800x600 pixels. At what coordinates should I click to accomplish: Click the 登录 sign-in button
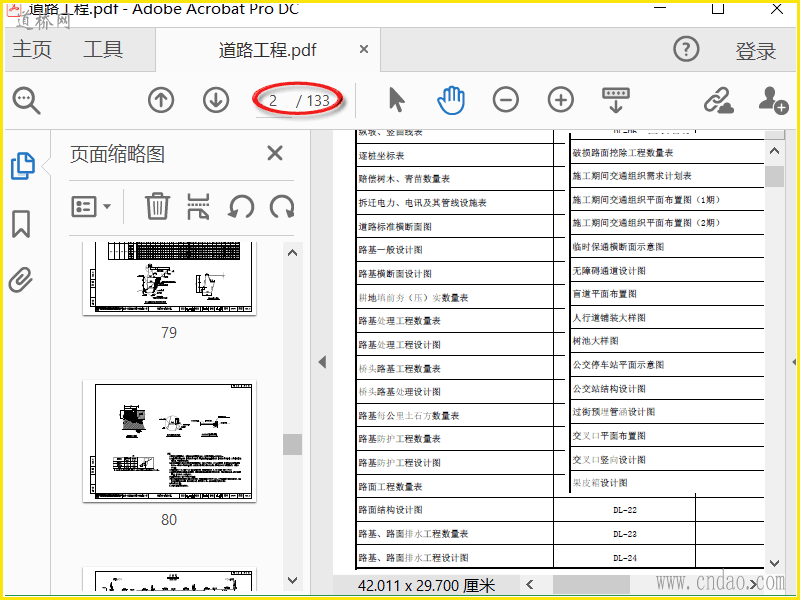point(756,51)
